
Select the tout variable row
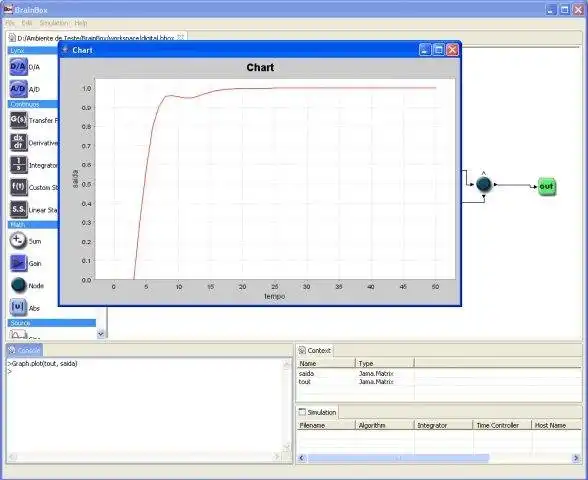[x=439, y=382]
